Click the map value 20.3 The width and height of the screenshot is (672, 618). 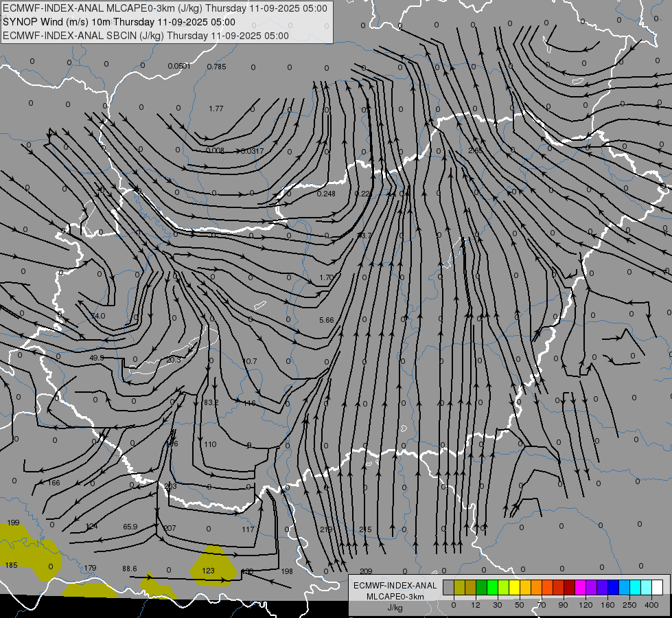[x=173, y=360]
